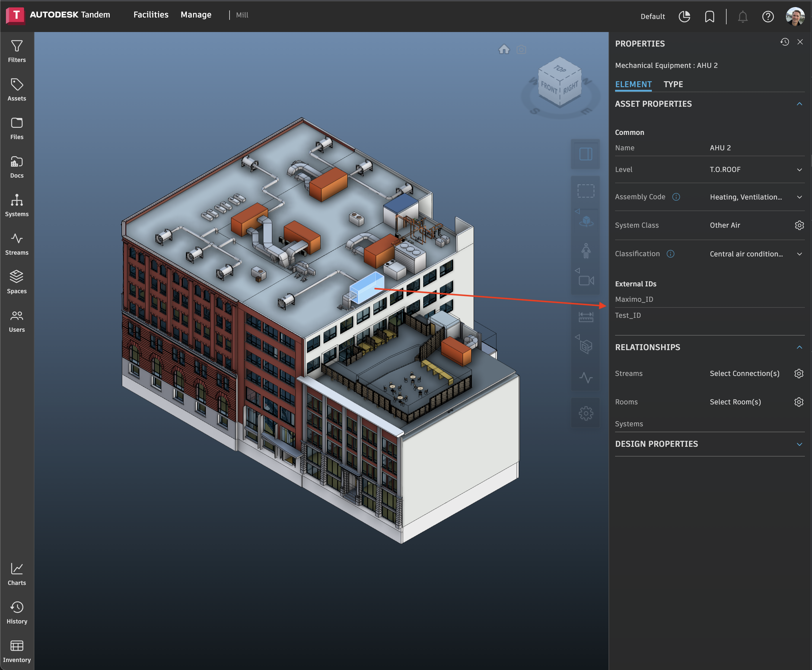Toggle the measure tool in viewer
This screenshot has height=670, width=812.
(x=585, y=317)
